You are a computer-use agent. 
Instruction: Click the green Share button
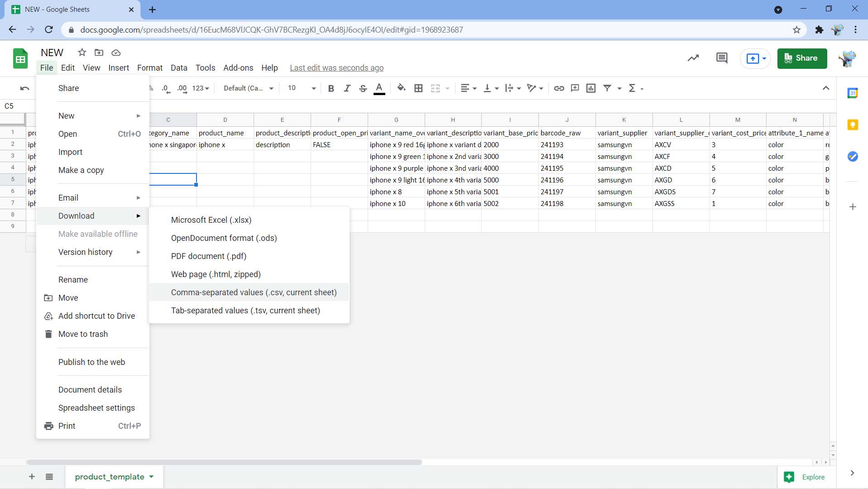coord(802,58)
